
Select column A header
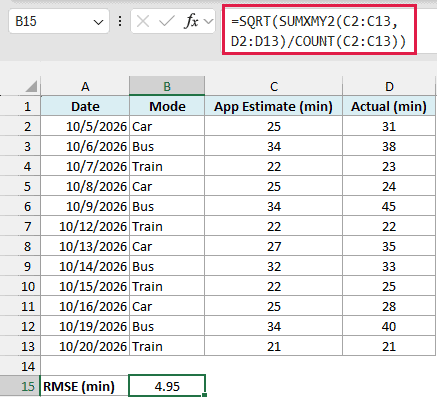85,86
